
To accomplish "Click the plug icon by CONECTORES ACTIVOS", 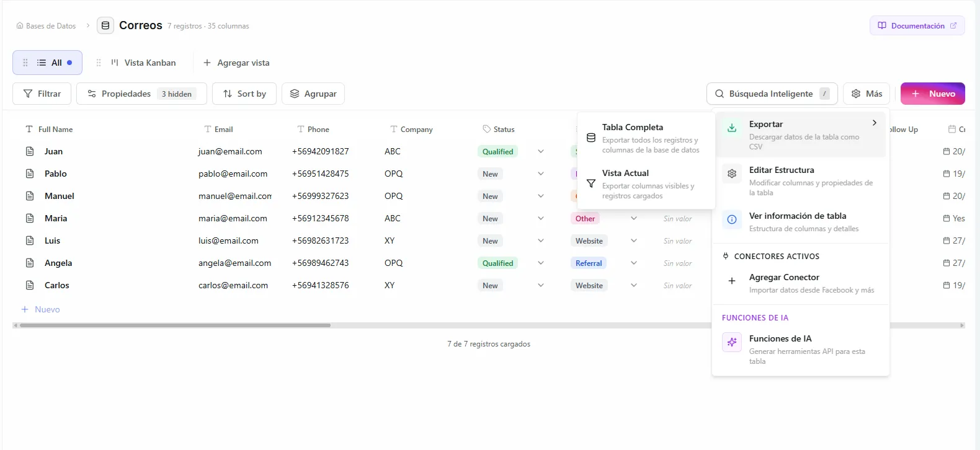I will pyautogui.click(x=726, y=256).
